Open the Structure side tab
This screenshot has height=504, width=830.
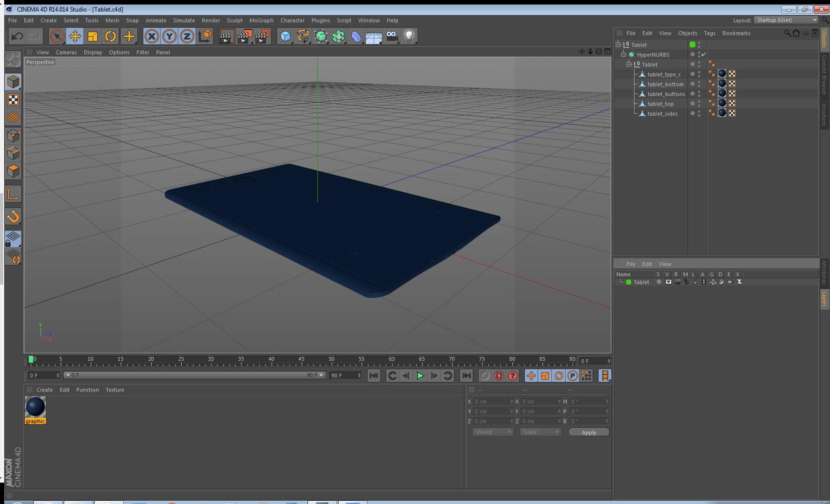(824, 114)
